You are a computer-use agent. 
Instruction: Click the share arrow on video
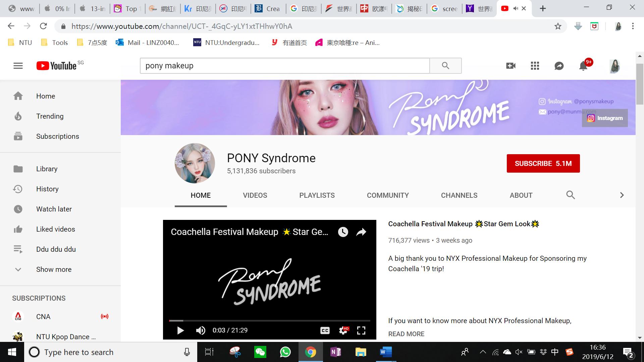tap(361, 232)
